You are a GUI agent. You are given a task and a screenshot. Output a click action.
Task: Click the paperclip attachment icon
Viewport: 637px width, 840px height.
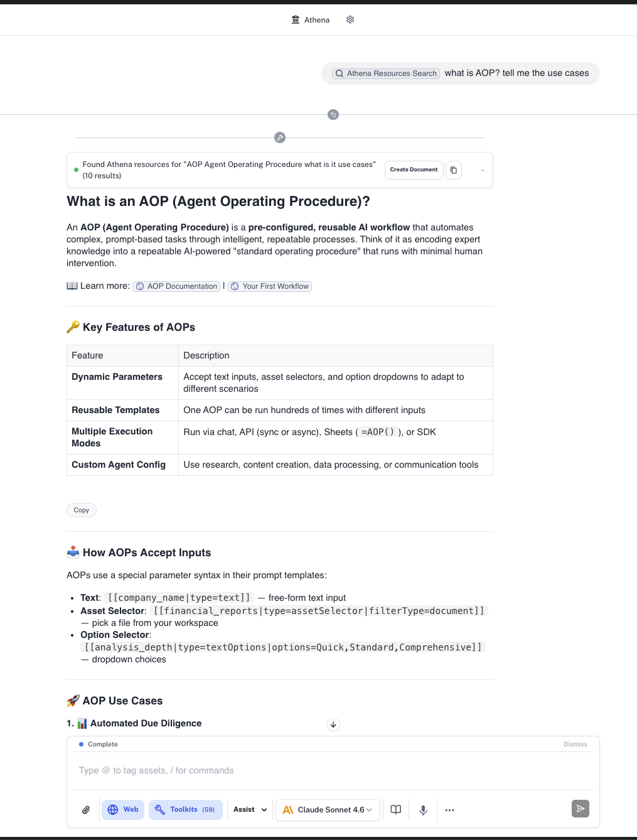pos(85,810)
